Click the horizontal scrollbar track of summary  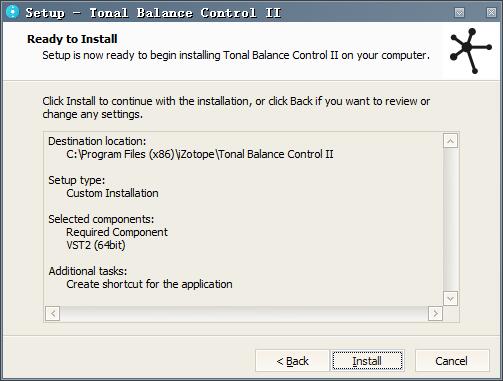pos(244,313)
